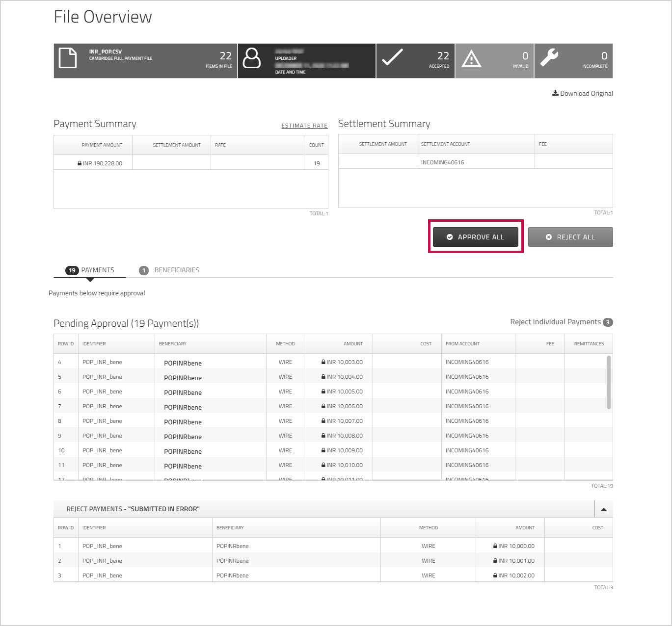Click the 19 count badge on Payments tab

click(x=72, y=270)
